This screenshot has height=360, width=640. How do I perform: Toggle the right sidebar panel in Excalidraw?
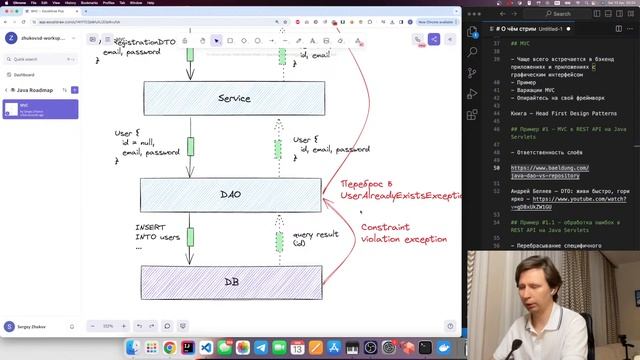point(450,39)
